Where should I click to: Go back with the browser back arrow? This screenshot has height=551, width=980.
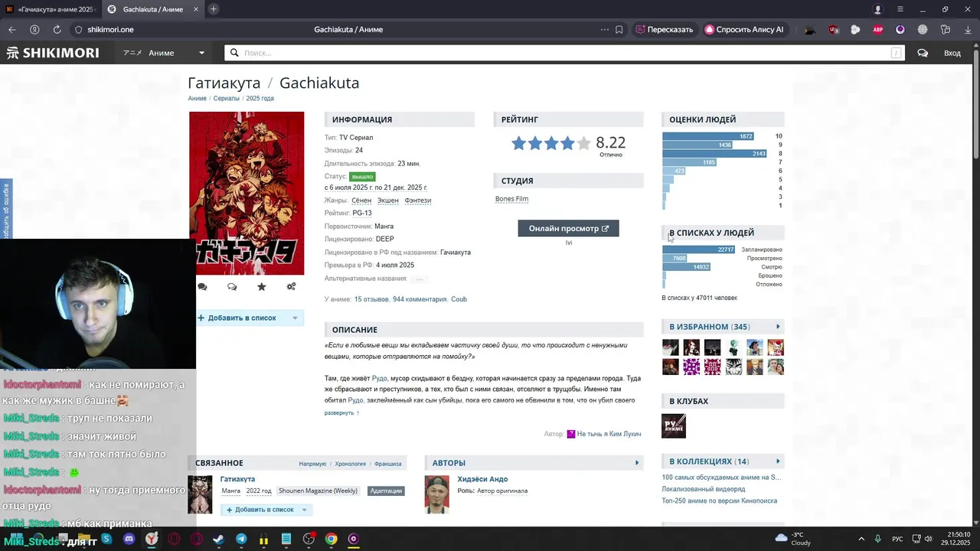(x=11, y=30)
